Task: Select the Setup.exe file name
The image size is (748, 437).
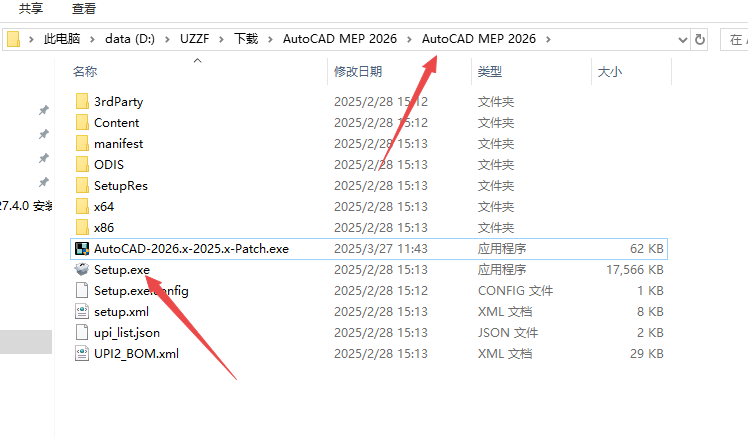Action: coord(122,270)
